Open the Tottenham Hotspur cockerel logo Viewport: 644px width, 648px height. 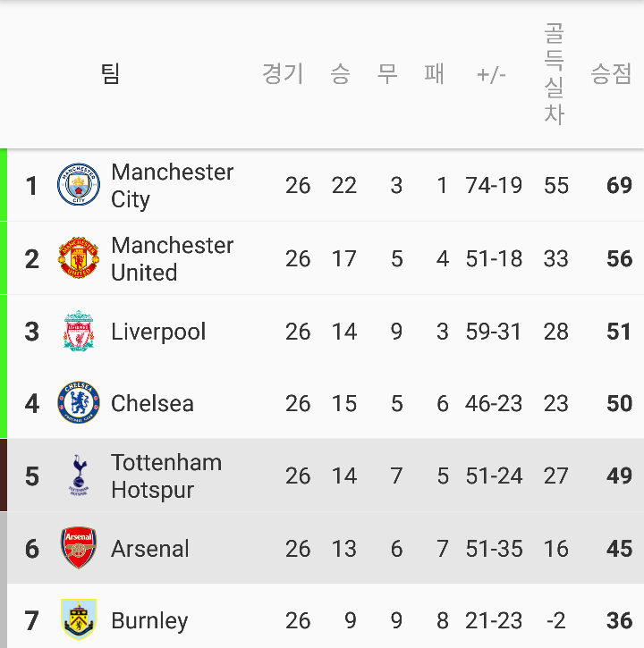(x=79, y=475)
